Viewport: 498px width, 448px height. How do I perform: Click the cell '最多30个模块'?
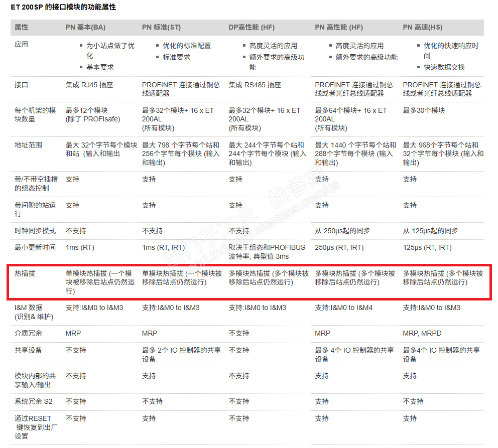pyautogui.click(x=424, y=110)
